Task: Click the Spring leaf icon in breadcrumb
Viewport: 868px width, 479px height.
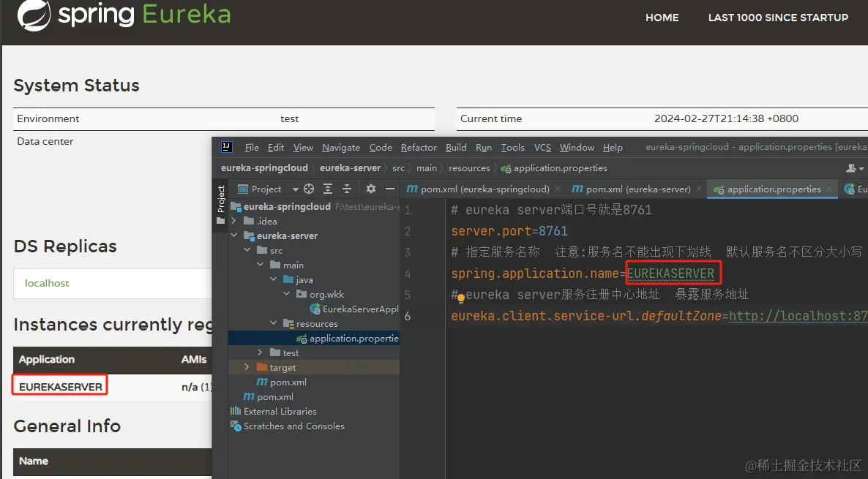Action: 506,168
